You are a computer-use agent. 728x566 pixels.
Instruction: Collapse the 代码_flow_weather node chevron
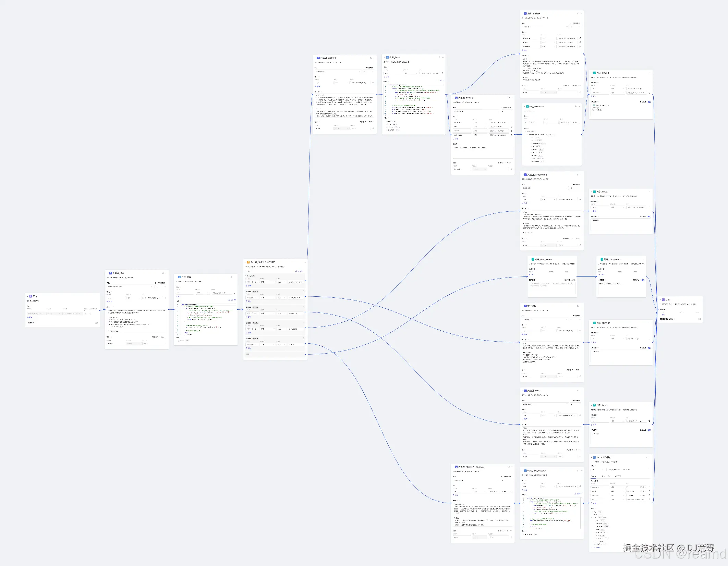[x=522, y=471]
